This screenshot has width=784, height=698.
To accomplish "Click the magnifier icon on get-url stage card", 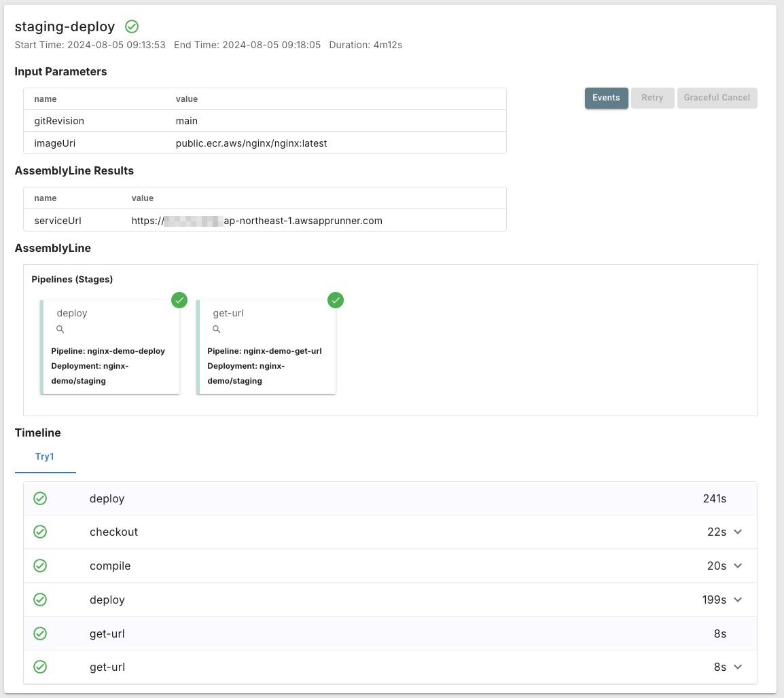I will point(217,329).
